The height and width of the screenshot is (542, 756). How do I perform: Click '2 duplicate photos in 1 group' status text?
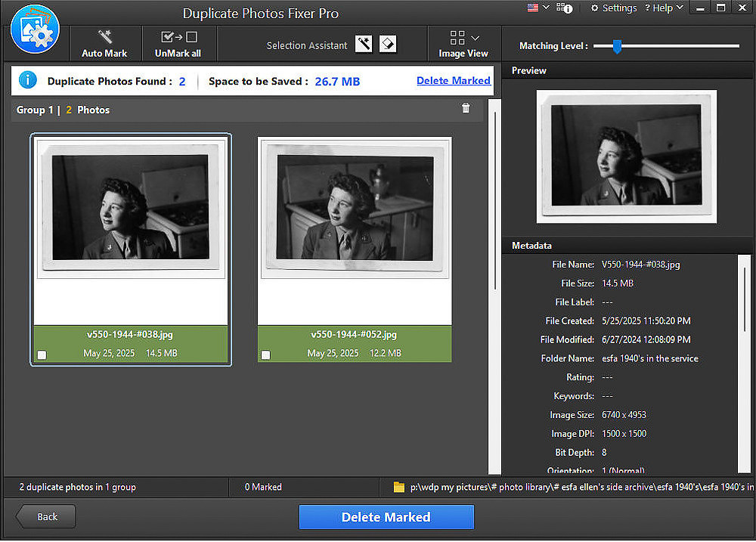[x=78, y=487]
